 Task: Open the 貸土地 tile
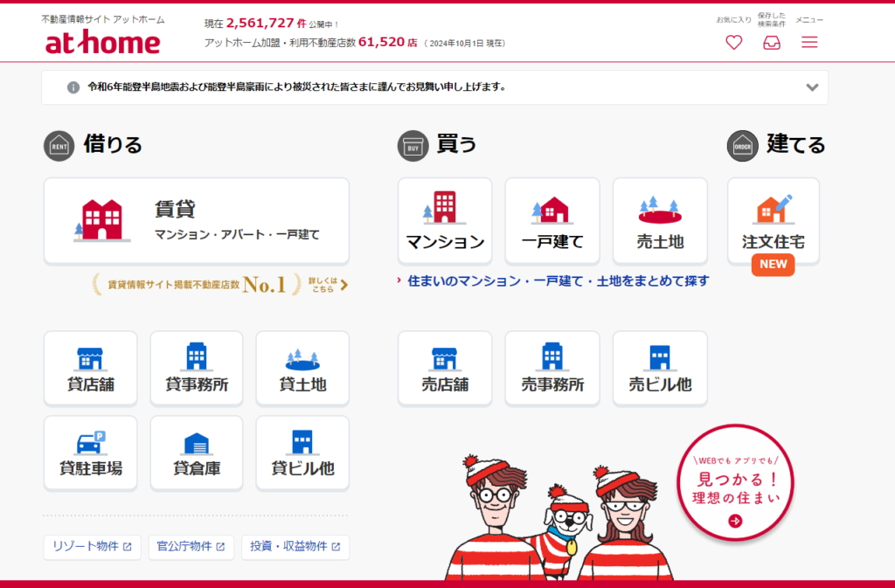tap(302, 368)
